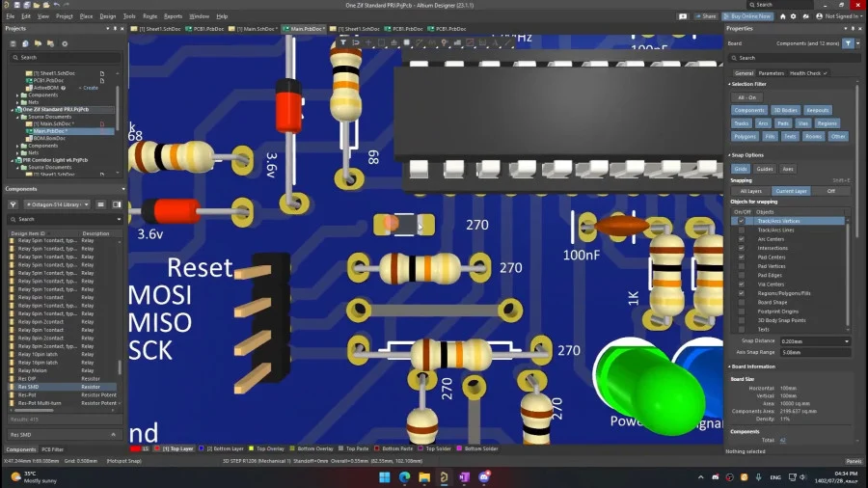Open the Octagon-514 Library dropdown
This screenshot has height=488, width=868.
pos(58,204)
